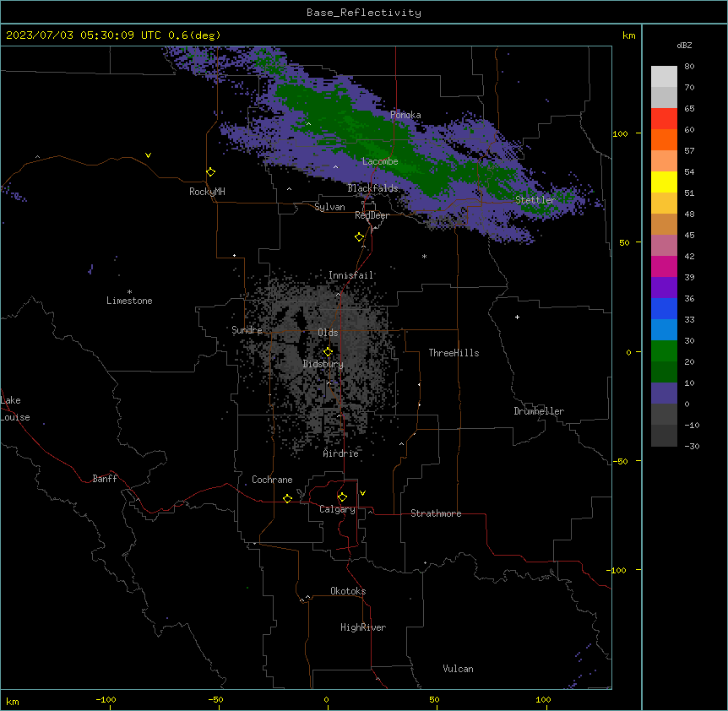
Task: Click the km unit label at top right
Action: point(629,35)
